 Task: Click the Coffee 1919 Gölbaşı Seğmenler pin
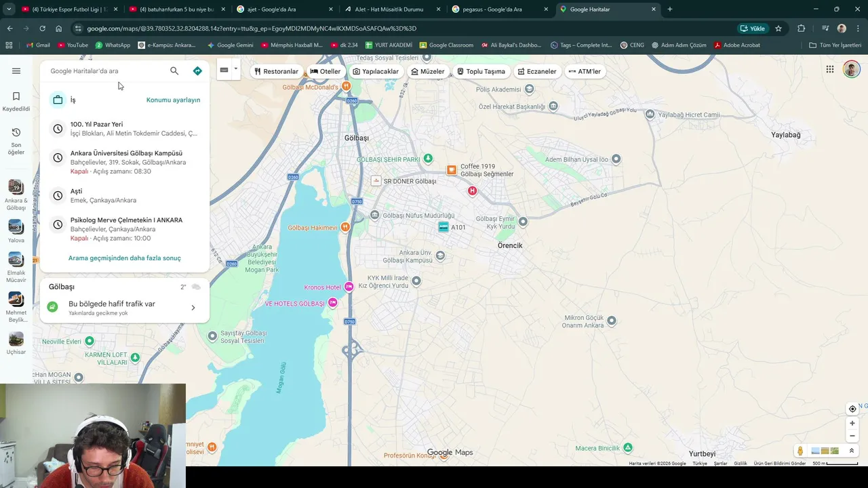(x=451, y=169)
